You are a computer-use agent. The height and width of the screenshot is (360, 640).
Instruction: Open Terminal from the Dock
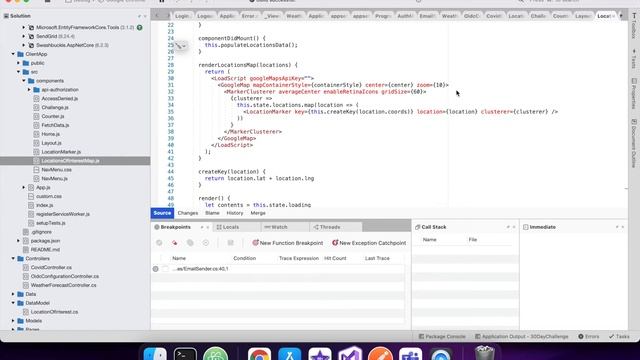coord(185,354)
